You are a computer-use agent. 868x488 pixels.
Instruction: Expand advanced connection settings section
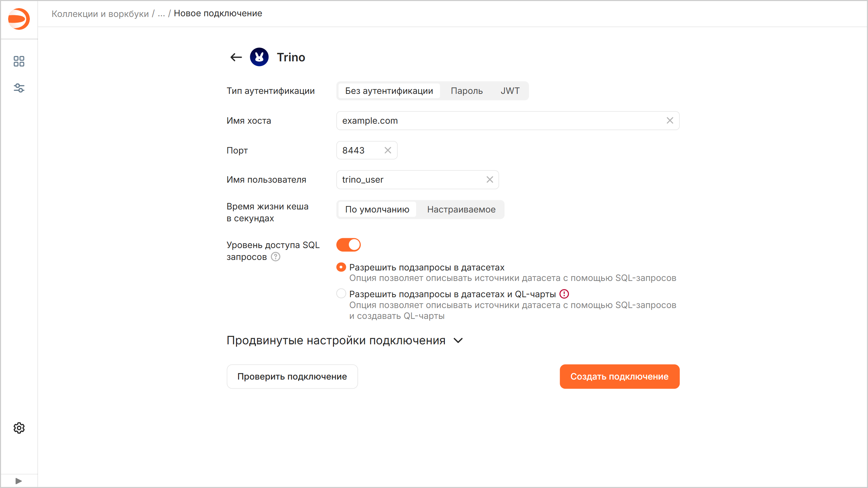[458, 341]
